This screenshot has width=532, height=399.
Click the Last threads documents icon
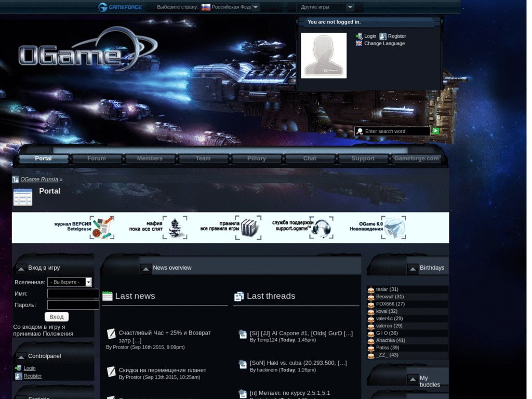point(239,297)
